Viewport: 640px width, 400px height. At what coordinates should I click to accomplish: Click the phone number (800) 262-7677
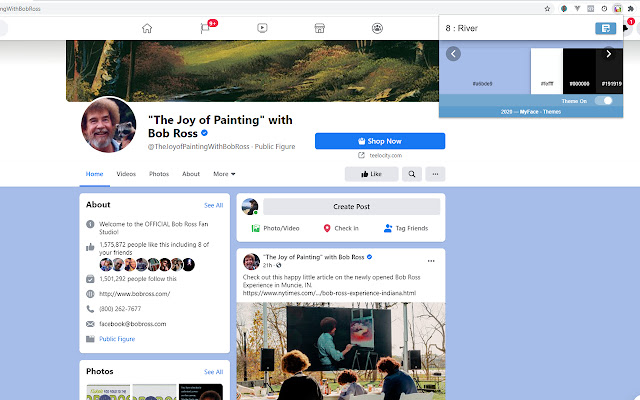click(120, 309)
